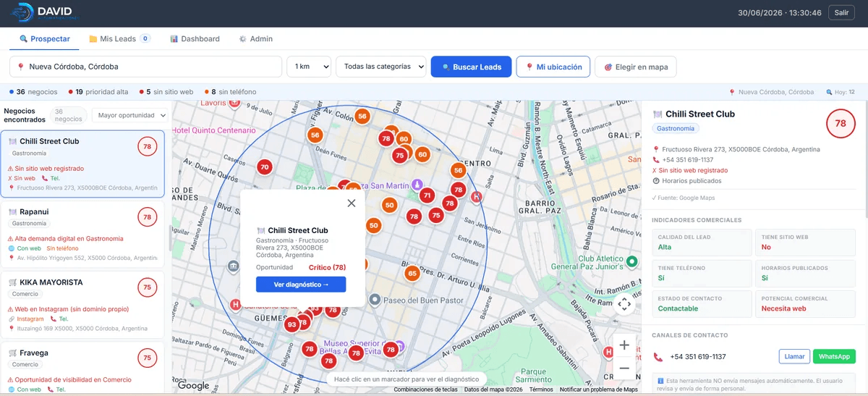Image resolution: width=868 pixels, height=396 pixels.
Task: Click Combinaciones de teclas on the map
Action: point(425,389)
